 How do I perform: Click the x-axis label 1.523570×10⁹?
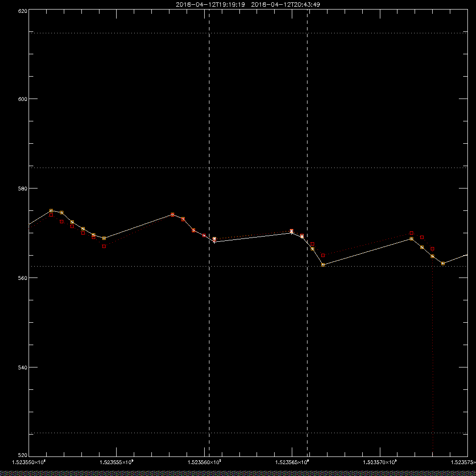pos(380,462)
